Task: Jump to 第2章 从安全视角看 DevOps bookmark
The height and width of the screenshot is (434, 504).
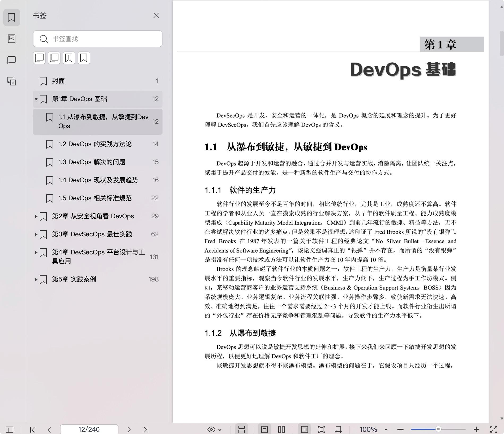Action: coord(98,216)
